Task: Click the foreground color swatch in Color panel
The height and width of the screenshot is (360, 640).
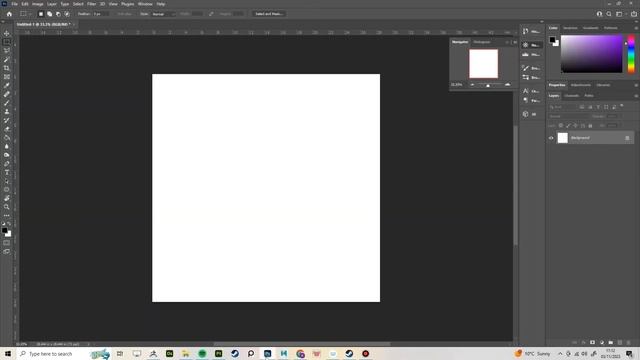Action: point(552,40)
